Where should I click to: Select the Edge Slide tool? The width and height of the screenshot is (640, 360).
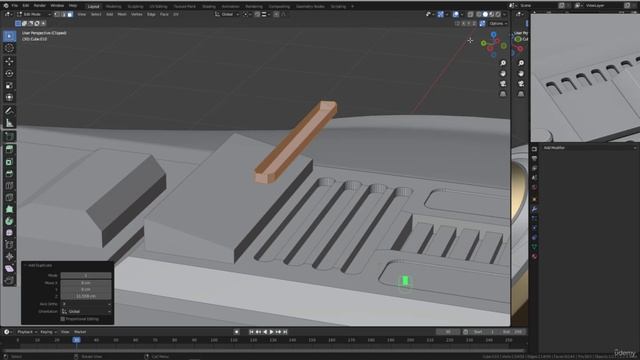click(9, 245)
